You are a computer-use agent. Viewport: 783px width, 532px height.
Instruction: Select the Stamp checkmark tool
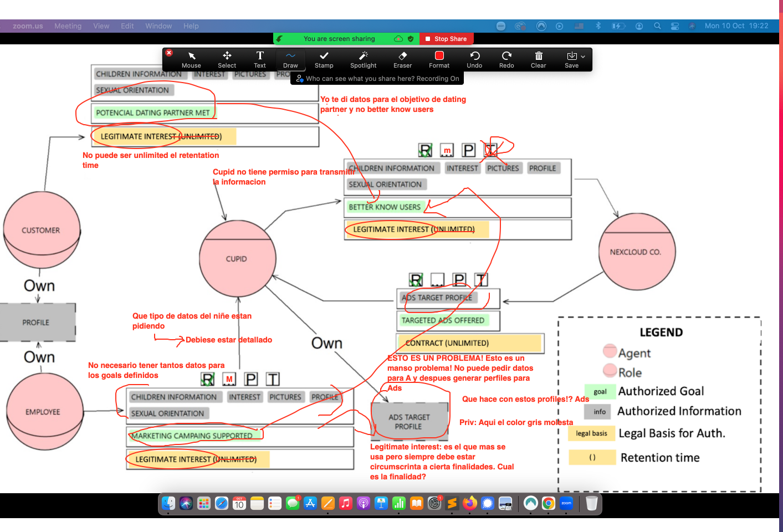pyautogui.click(x=324, y=59)
